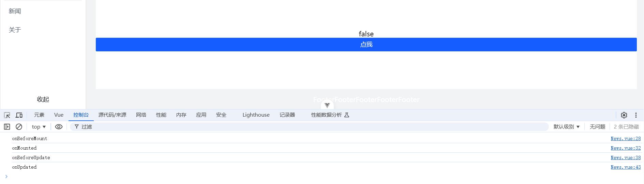Switch to the Vue tab
This screenshot has width=644, height=184.
[x=59, y=115]
